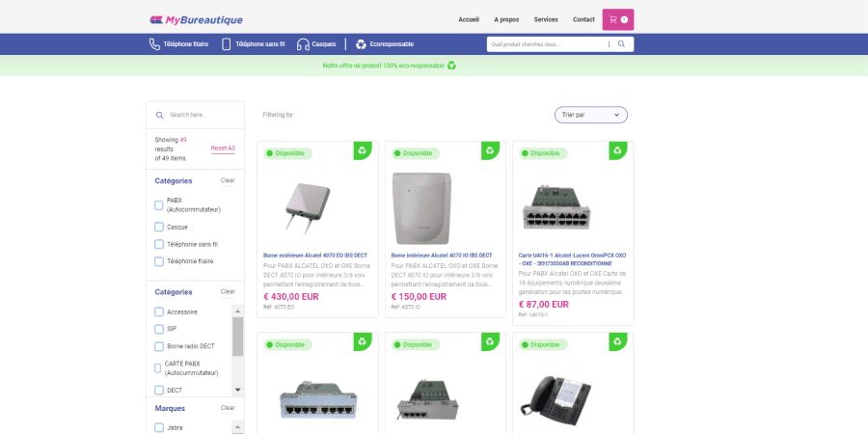Click recycle badge on Carte UAI16-1 card
Screen dimensions: 868x434
[618, 150]
